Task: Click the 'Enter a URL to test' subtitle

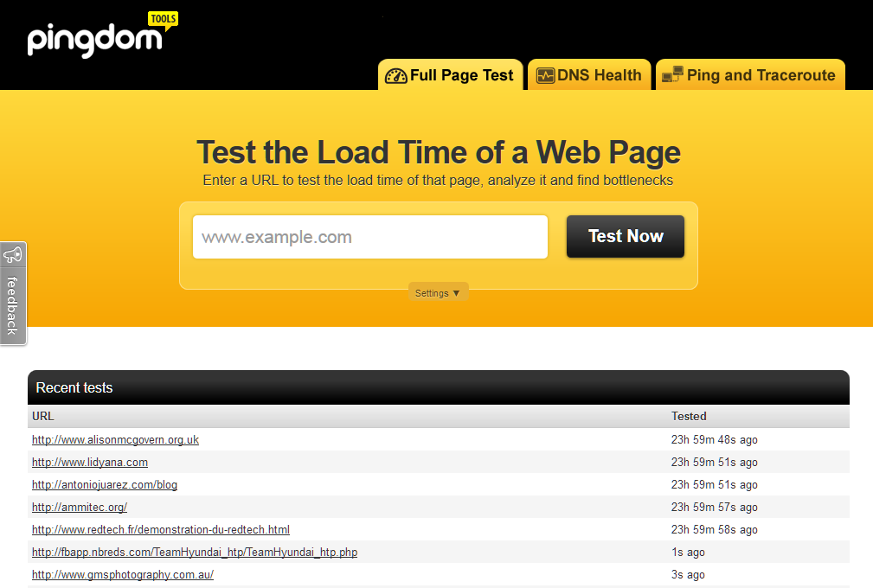Action: (438, 180)
